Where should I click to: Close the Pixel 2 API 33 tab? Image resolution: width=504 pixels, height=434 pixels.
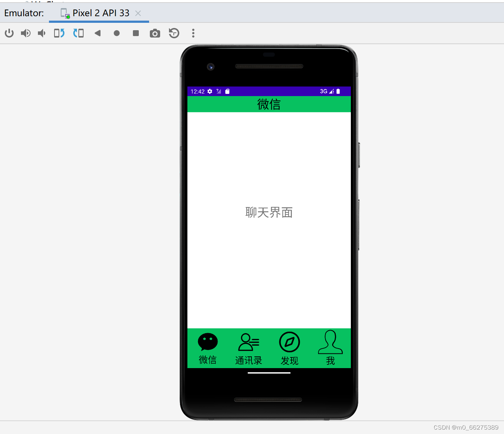(138, 13)
